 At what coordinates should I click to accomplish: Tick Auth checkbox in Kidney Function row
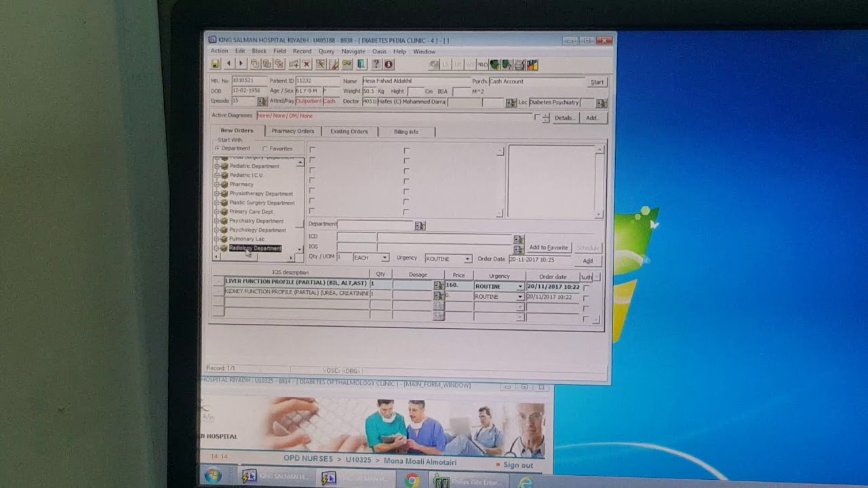[x=586, y=298]
